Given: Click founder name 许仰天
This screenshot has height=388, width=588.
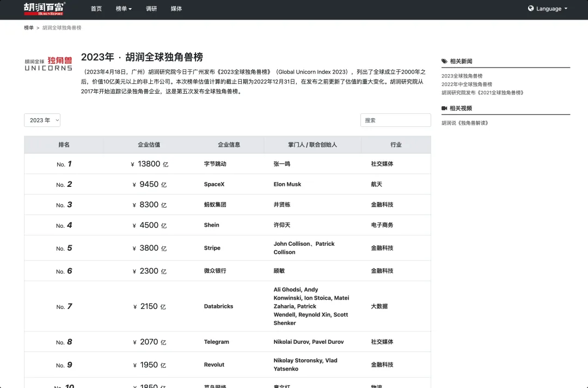Looking at the screenshot, I should (x=282, y=225).
